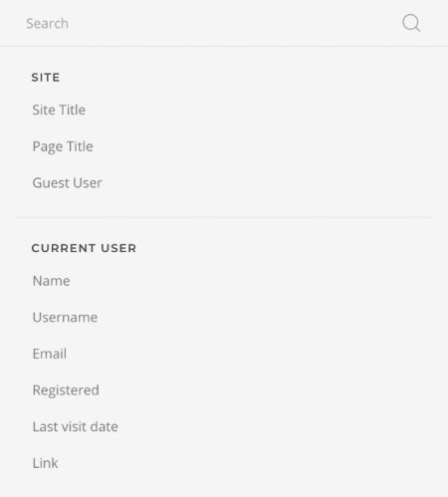Choose Link under Current User

coord(45,463)
